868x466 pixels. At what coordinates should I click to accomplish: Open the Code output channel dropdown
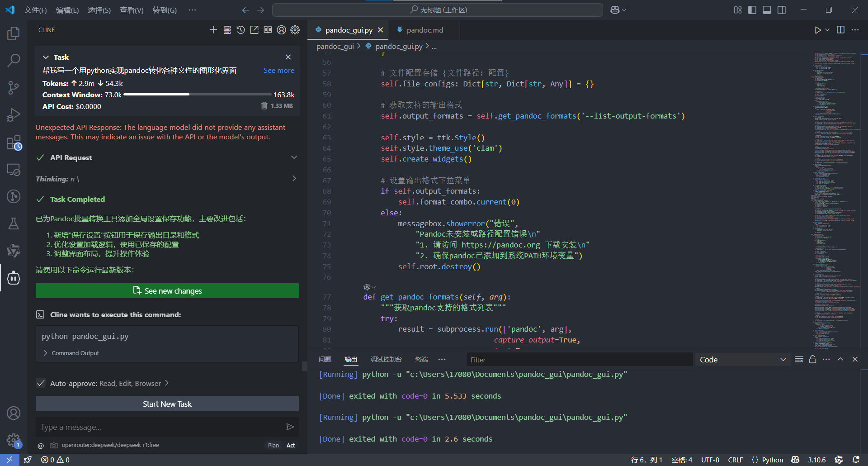pos(742,360)
